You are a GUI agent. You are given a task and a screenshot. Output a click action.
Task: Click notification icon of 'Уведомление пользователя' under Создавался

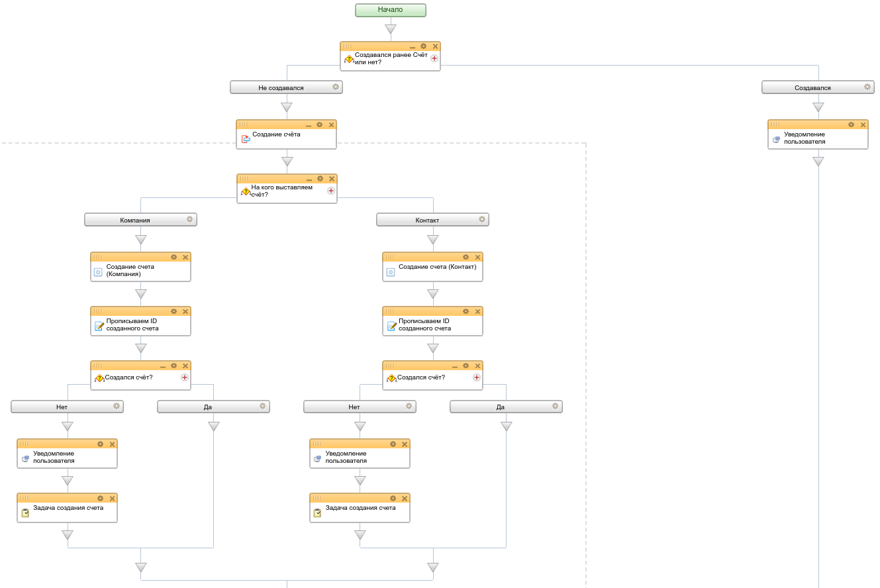coord(776,140)
